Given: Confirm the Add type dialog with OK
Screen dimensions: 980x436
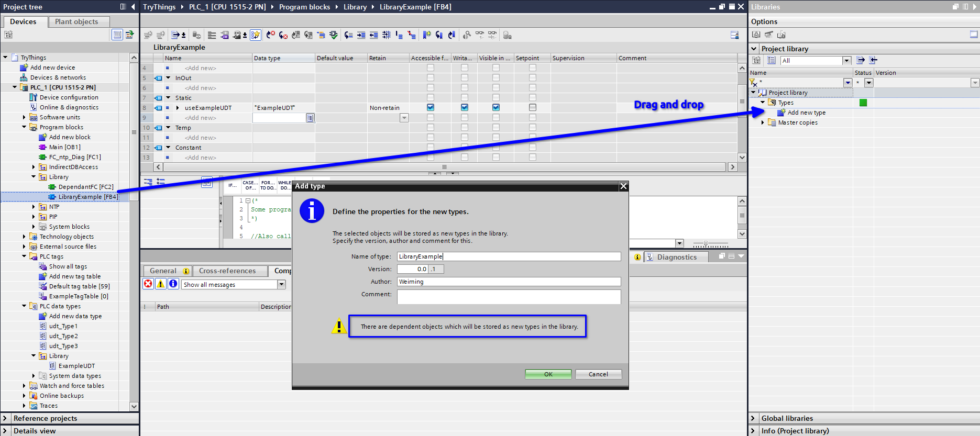Looking at the screenshot, I should pyautogui.click(x=548, y=374).
